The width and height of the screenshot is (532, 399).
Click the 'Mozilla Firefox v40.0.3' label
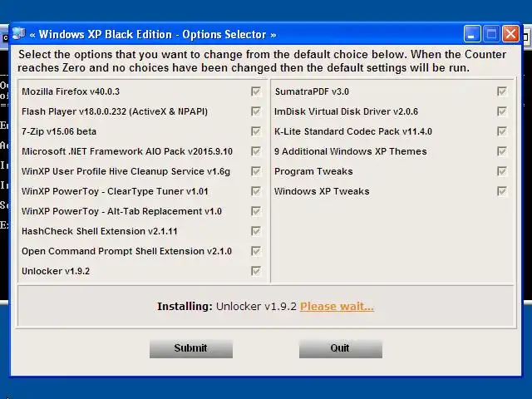(71, 91)
